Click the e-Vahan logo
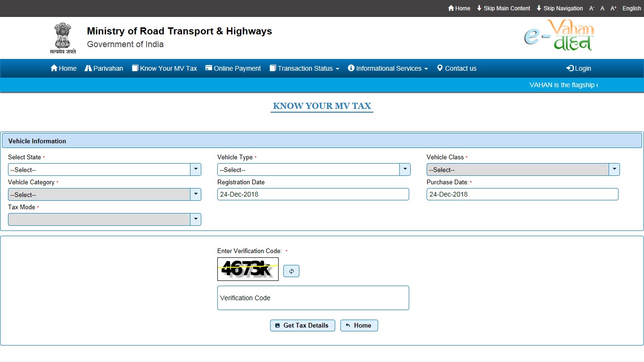The height and width of the screenshot is (362, 644). click(559, 36)
